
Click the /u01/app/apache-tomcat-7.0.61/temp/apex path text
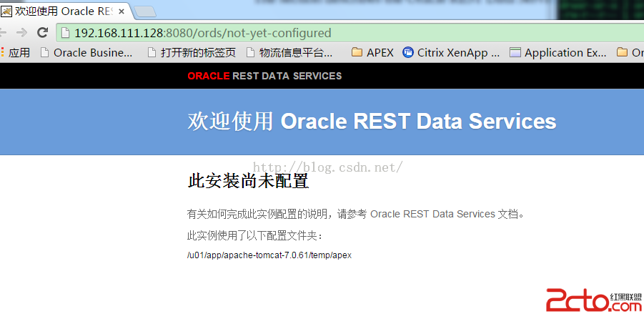click(269, 255)
